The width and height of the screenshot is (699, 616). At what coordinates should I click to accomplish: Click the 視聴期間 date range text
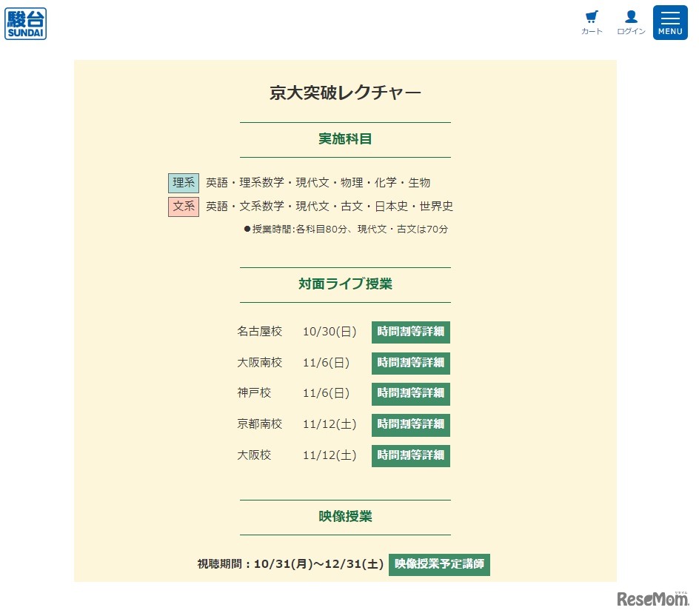pos(287,564)
